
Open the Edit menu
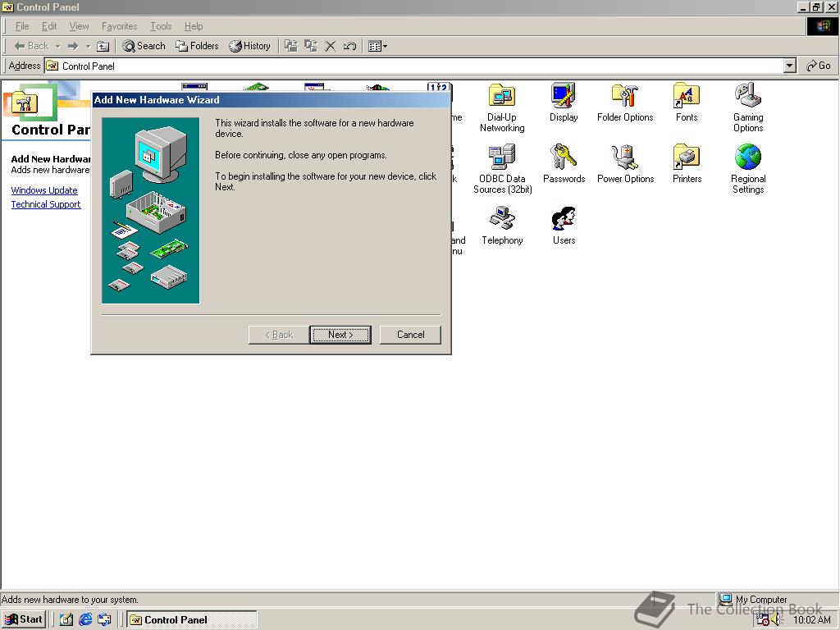[49, 26]
